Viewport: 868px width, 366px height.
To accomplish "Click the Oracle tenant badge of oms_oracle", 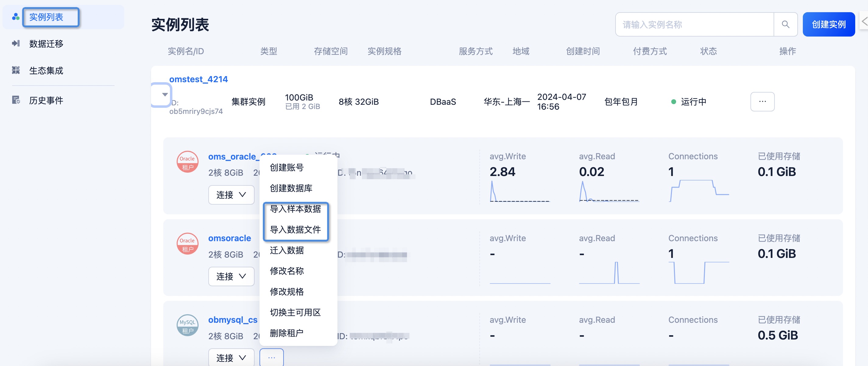I will [x=187, y=162].
